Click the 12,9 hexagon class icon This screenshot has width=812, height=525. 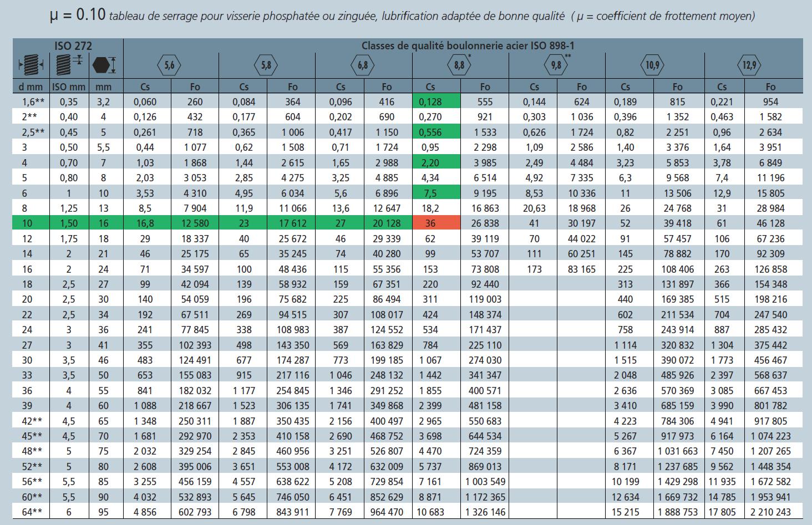749,65
